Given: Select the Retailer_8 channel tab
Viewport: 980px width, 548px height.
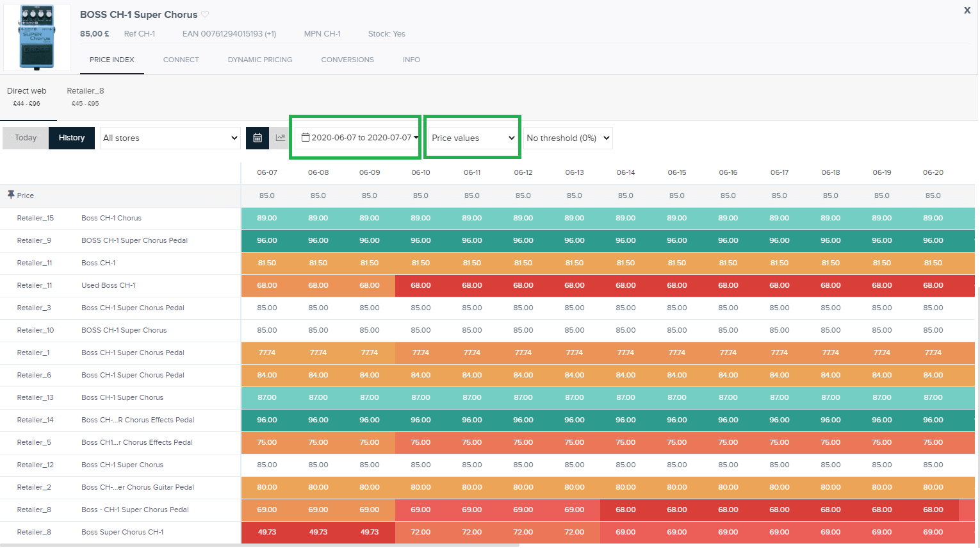Looking at the screenshot, I should click(85, 97).
